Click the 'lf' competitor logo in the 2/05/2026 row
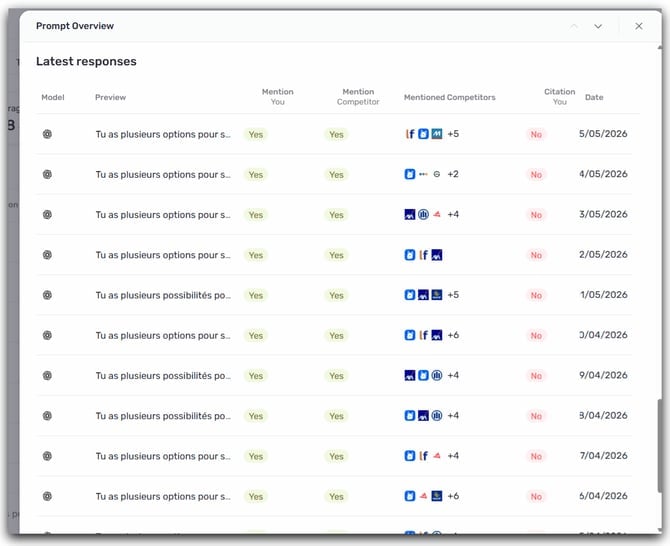Screen dimensions: 670x546 (423, 255)
